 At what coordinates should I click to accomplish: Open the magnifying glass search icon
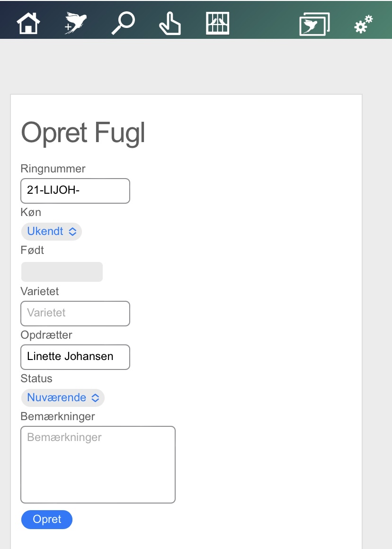point(123,23)
